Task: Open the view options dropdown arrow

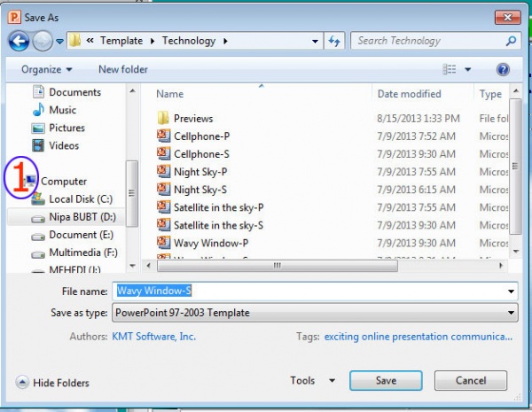Action: [x=467, y=69]
